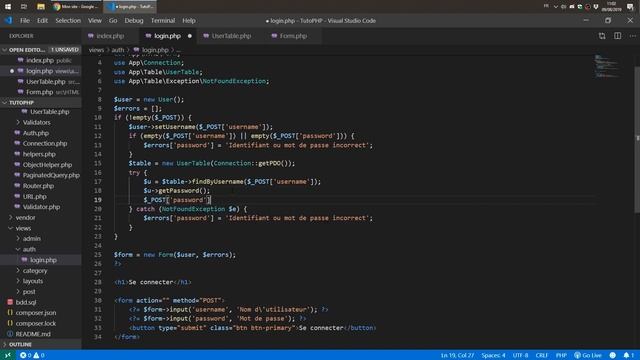Collapse the views folder
The height and width of the screenshot is (360, 640).
pyautogui.click(x=23, y=228)
